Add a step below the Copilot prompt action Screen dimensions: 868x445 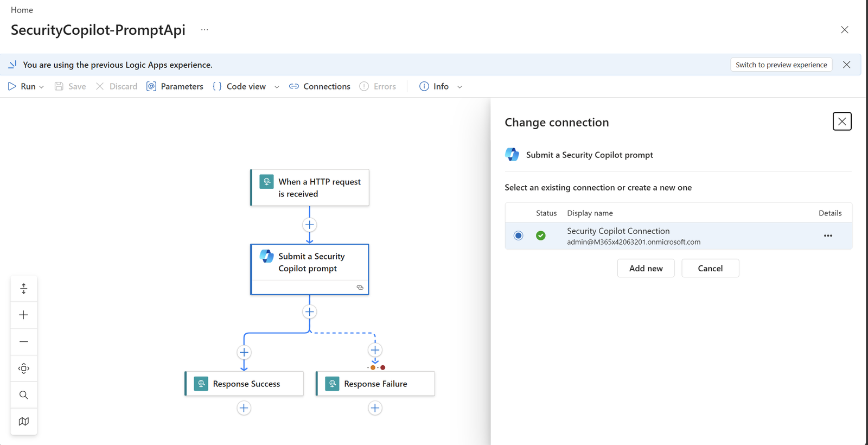(x=310, y=311)
